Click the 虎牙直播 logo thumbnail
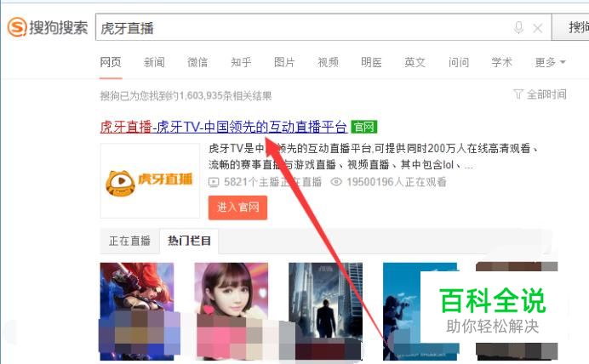 pos(150,181)
